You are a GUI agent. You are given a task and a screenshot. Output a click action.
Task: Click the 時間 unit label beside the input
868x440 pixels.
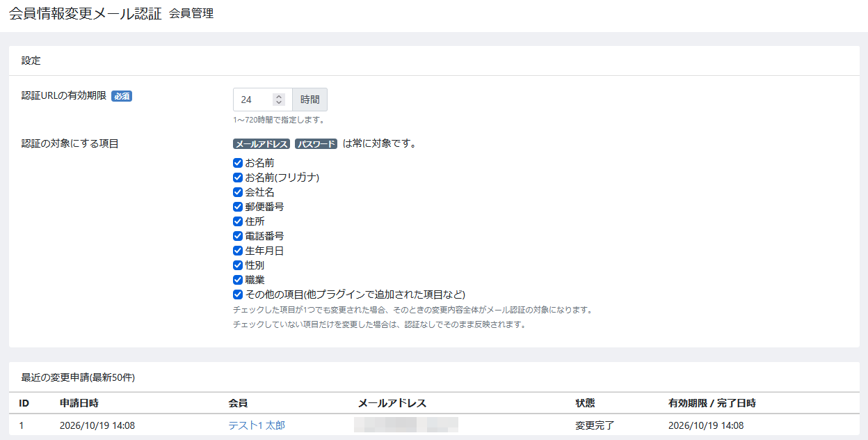pyautogui.click(x=310, y=100)
